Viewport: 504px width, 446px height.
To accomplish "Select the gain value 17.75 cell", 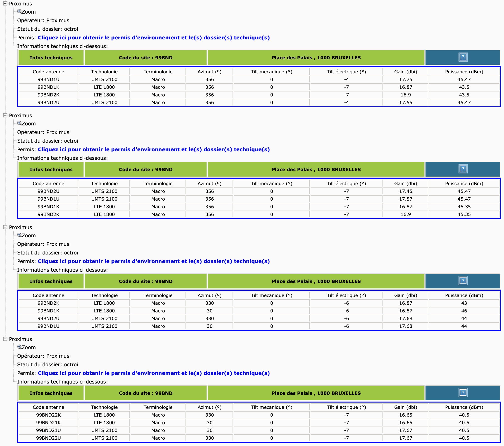I will 406,79.
